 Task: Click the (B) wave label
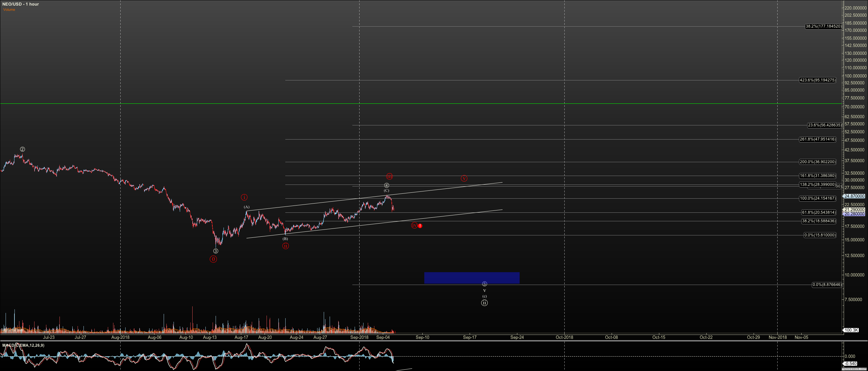(x=285, y=239)
